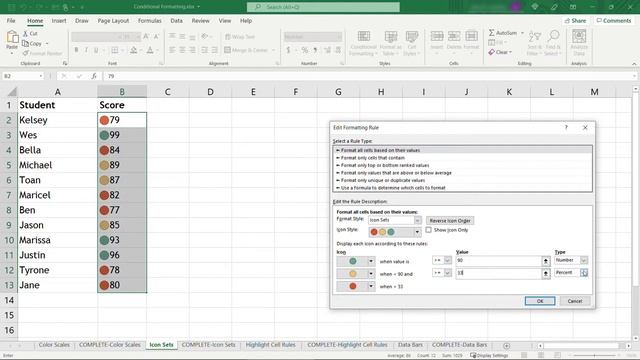Click the AutoSum sigma icon
The width and height of the screenshot is (640, 360).
click(x=491, y=33)
